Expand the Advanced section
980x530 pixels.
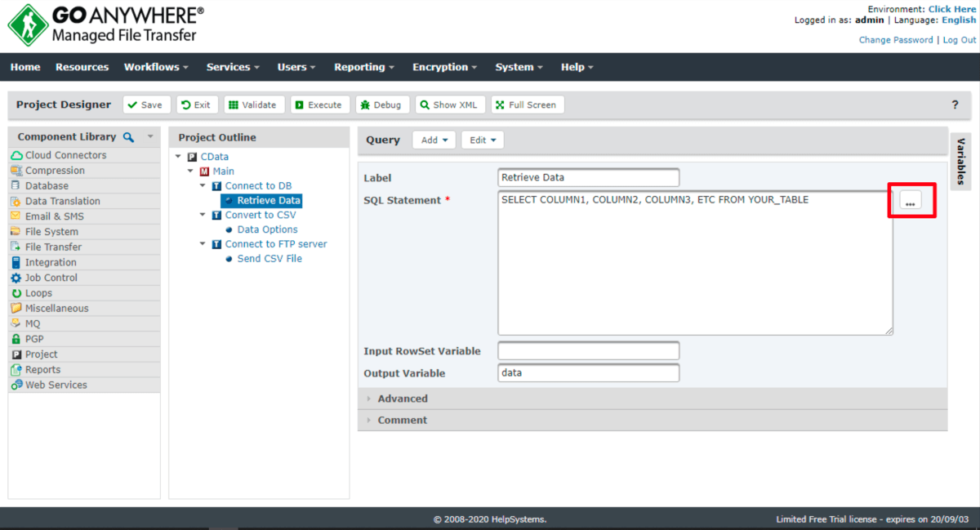653,399
